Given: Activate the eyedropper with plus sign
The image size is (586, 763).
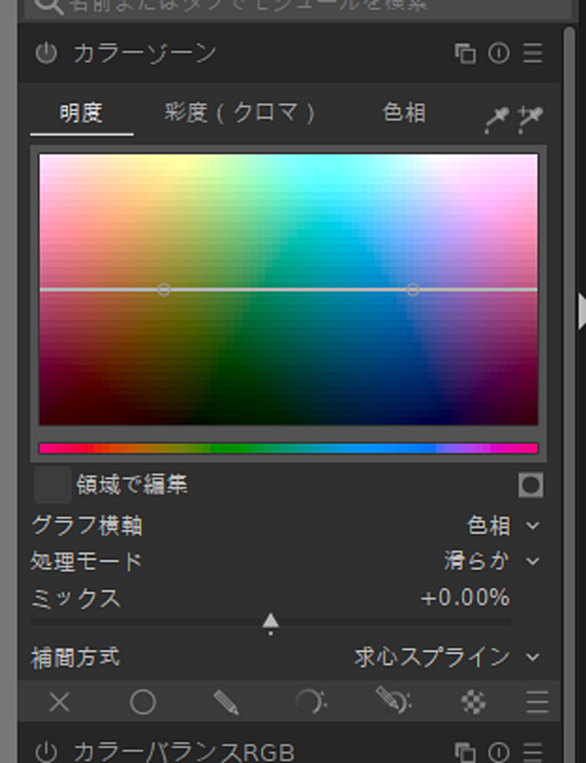Looking at the screenshot, I should click(x=531, y=119).
